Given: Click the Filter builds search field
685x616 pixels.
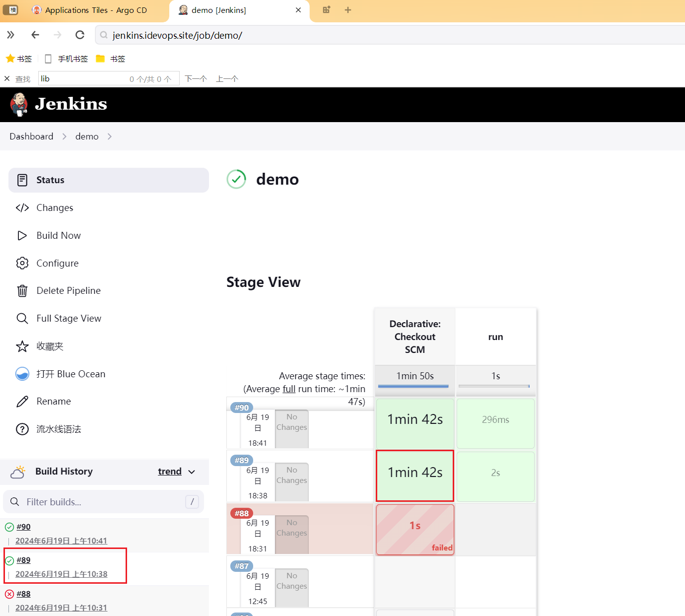Looking at the screenshot, I should coord(103,502).
